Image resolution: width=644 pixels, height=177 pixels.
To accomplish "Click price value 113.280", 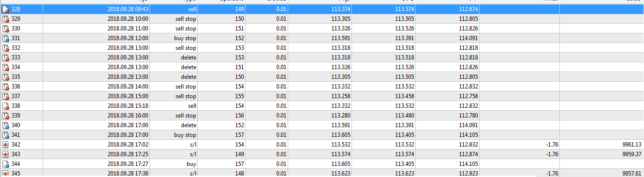I will pos(341,116).
